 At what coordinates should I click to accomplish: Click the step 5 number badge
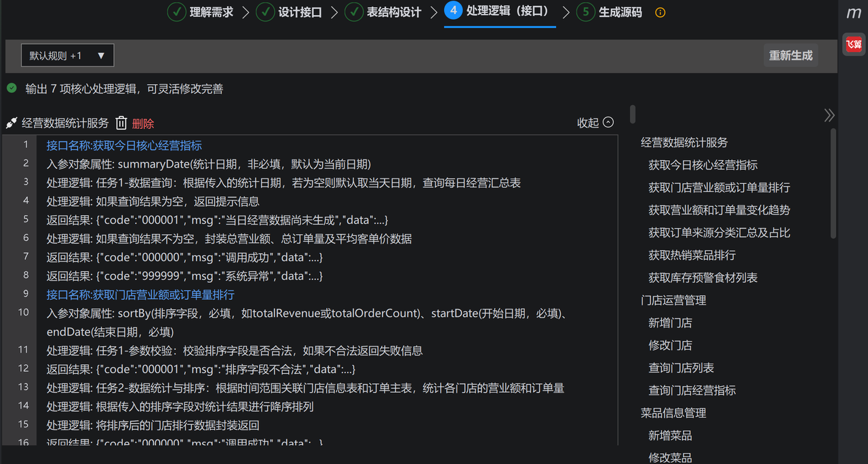586,12
